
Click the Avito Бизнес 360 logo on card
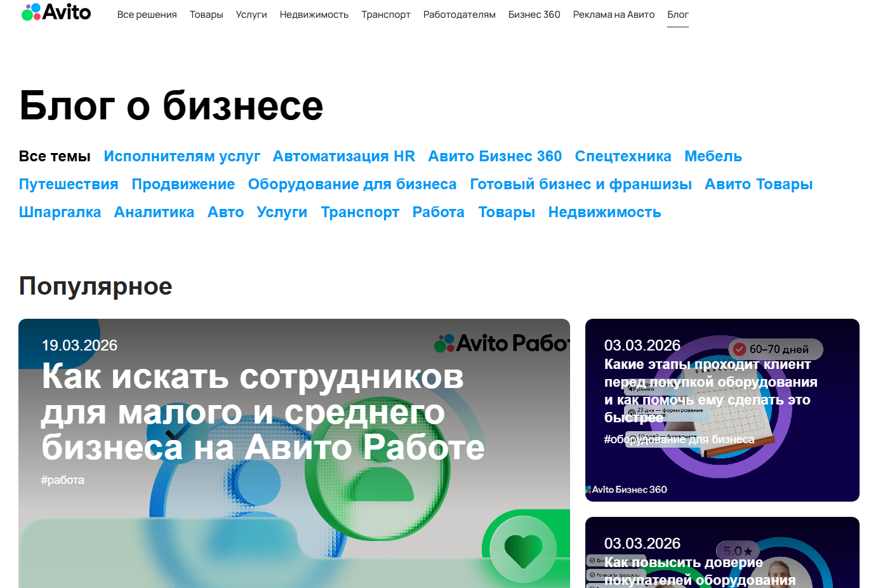(627, 490)
